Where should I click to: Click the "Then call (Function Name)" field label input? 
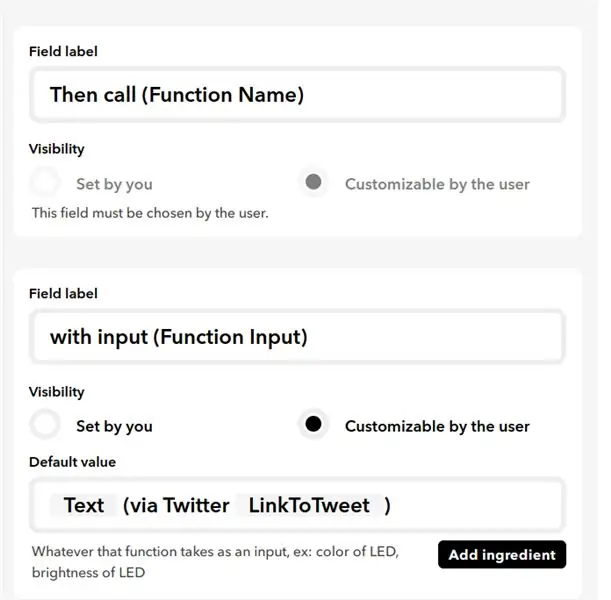(297, 95)
